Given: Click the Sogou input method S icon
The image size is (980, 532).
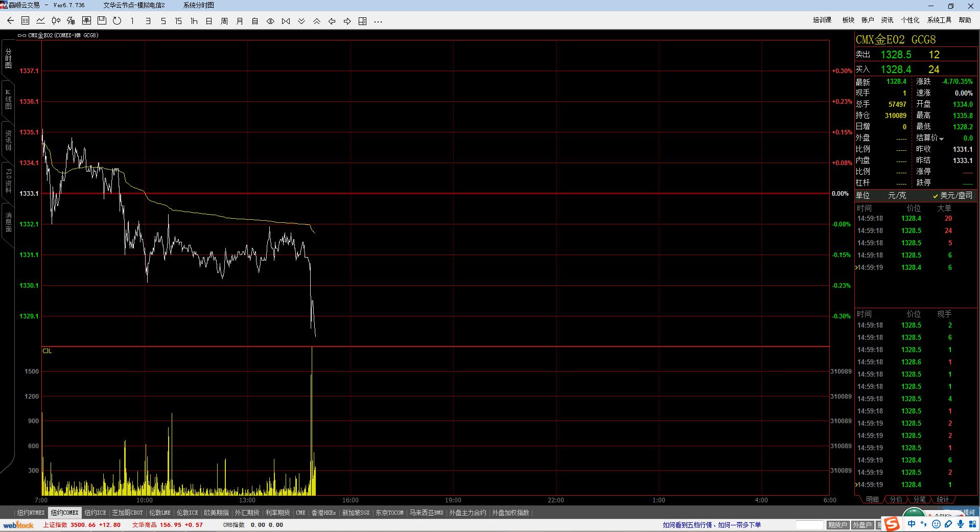Looking at the screenshot, I should pos(892,524).
